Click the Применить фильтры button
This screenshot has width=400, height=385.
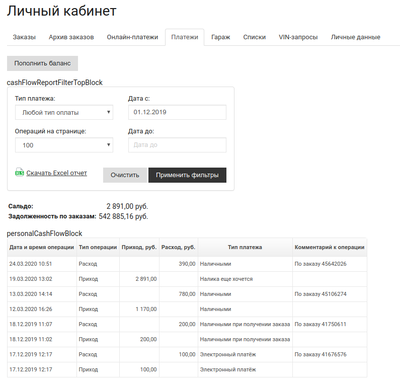[187, 175]
